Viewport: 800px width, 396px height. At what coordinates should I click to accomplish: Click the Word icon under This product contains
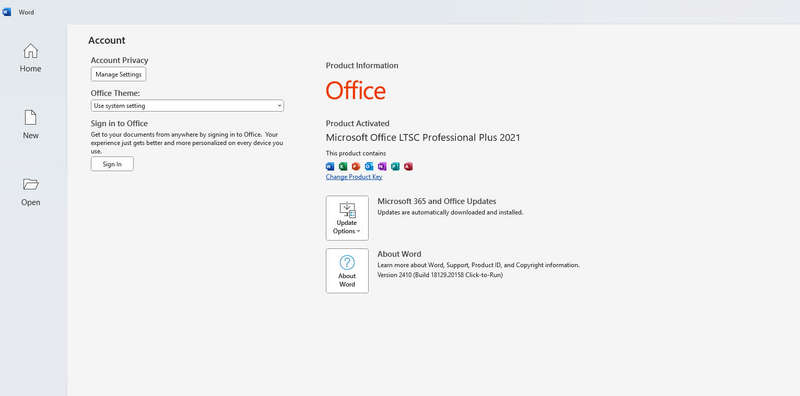tap(330, 166)
